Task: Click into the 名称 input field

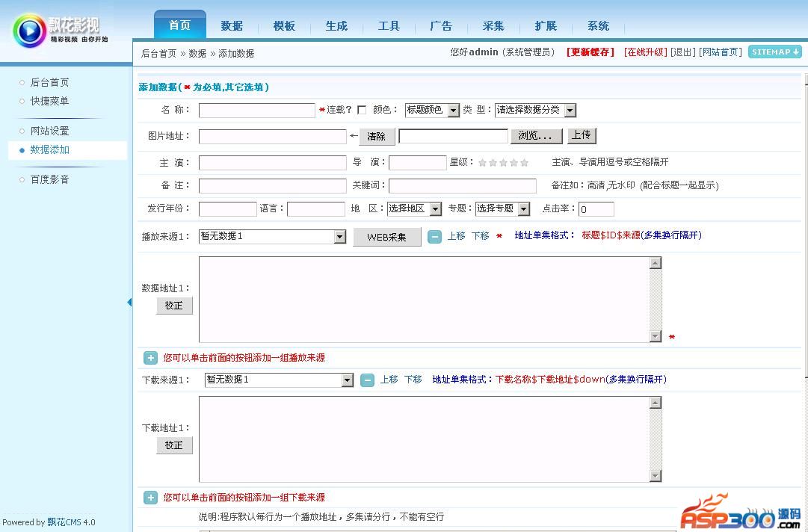Action: point(256,111)
